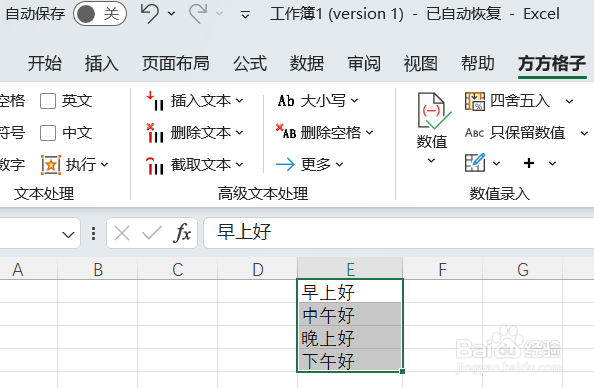The image size is (594, 388).
Task: Expand the 更多 dropdown arrow
Action: [339, 164]
